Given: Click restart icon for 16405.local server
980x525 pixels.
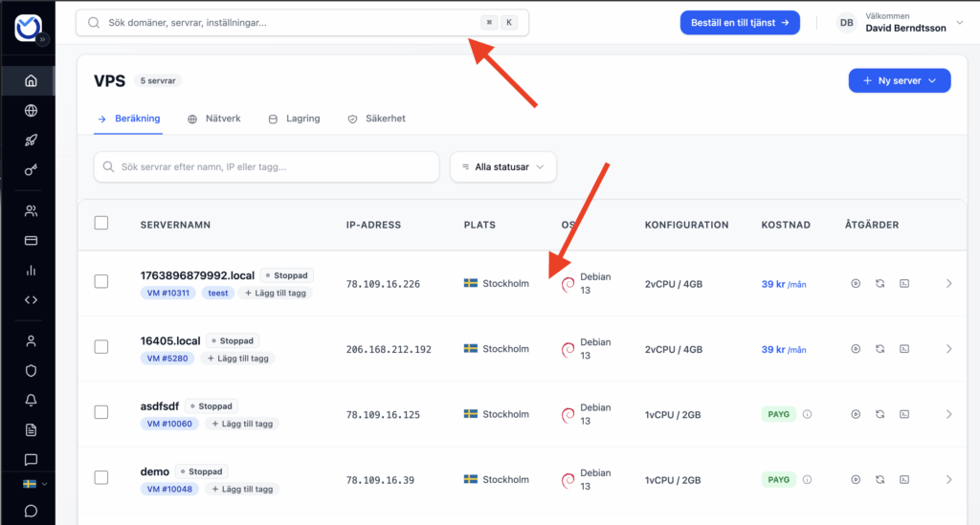Looking at the screenshot, I should click(x=880, y=349).
